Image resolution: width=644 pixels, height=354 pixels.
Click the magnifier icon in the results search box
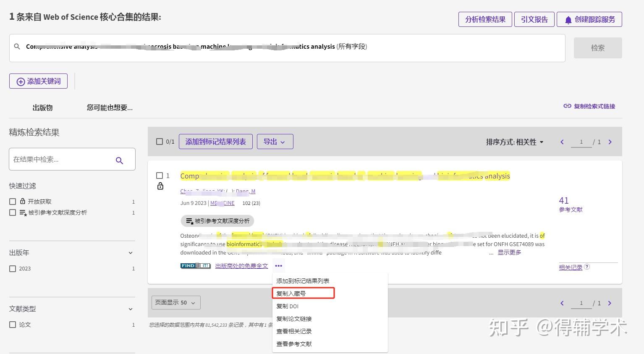[119, 160]
